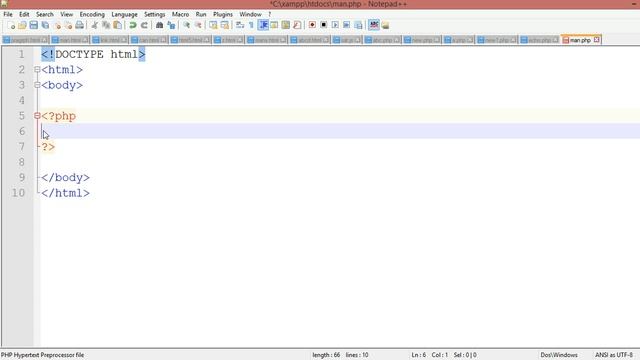Click 'Ln : 6' status bar entry
Viewport: 640px width, 360px height.
click(x=419, y=355)
